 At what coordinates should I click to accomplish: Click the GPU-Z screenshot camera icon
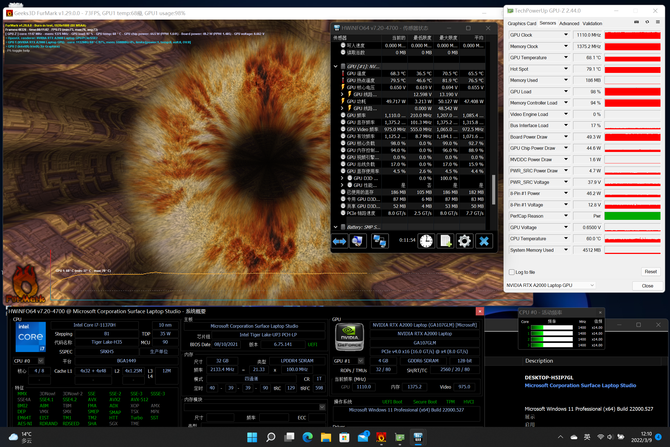pos(638,22)
